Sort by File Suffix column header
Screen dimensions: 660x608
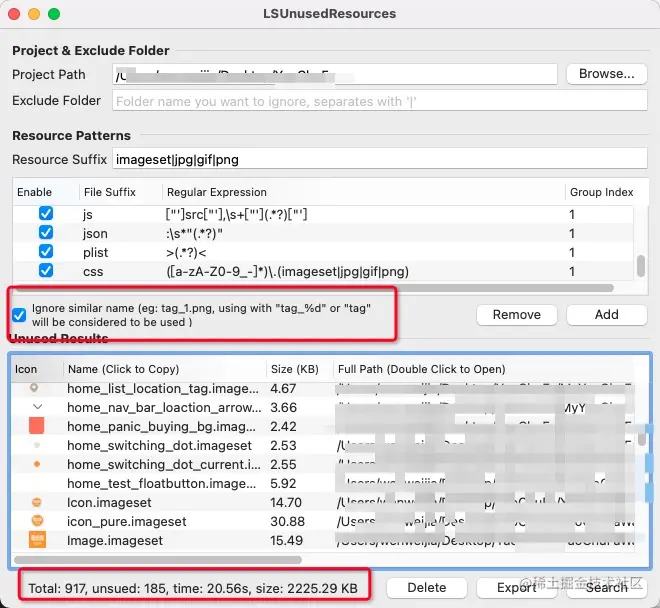[109, 192]
